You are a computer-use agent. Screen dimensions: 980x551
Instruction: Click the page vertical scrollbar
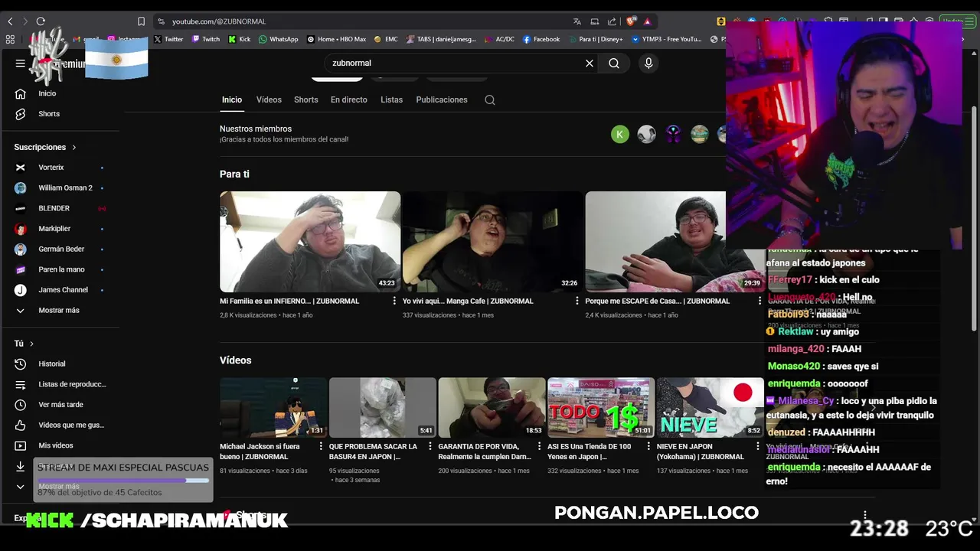(974, 218)
